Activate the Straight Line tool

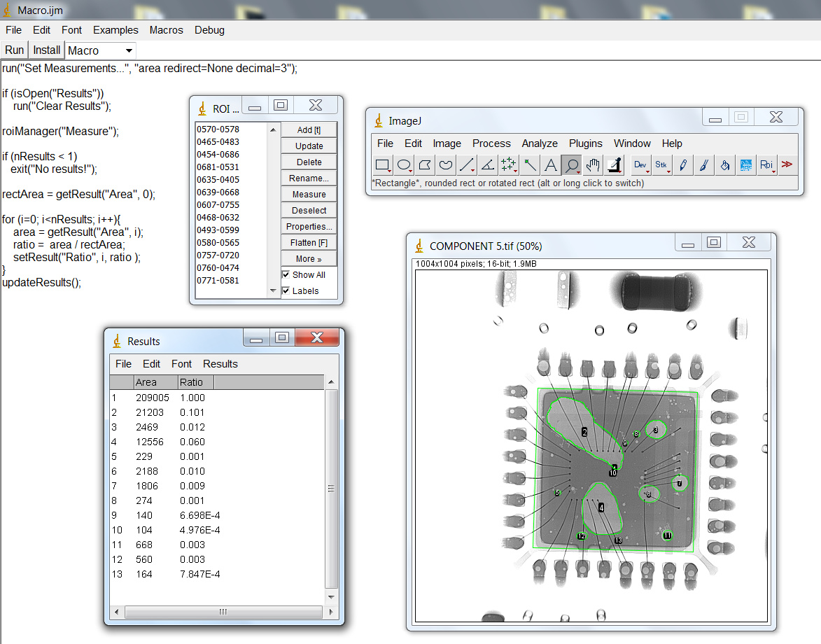[465, 165]
